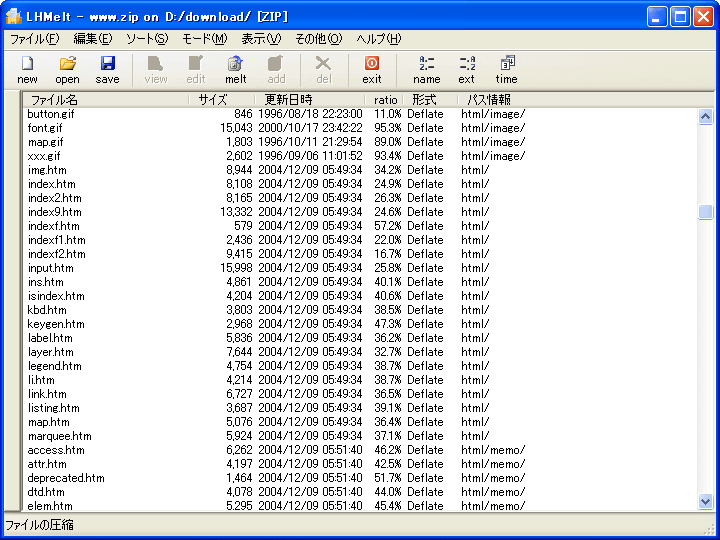Image resolution: width=720 pixels, height=540 pixels.
Task: Open the 表示(V) menu
Action: (x=261, y=39)
